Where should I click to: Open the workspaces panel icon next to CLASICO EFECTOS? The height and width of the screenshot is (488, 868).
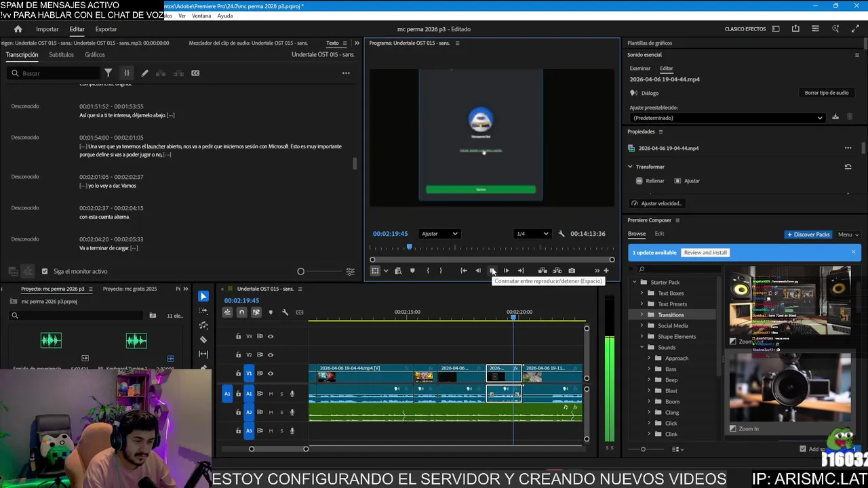click(x=776, y=29)
